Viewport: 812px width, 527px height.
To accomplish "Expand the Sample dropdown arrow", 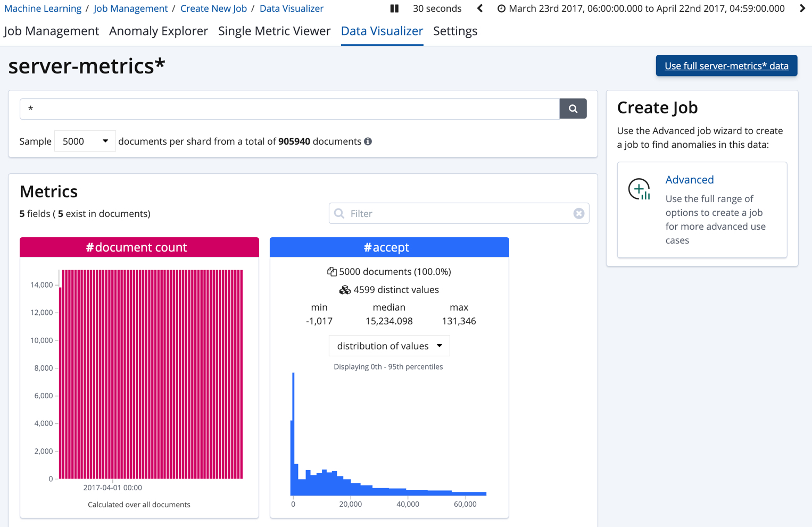I will tap(105, 141).
